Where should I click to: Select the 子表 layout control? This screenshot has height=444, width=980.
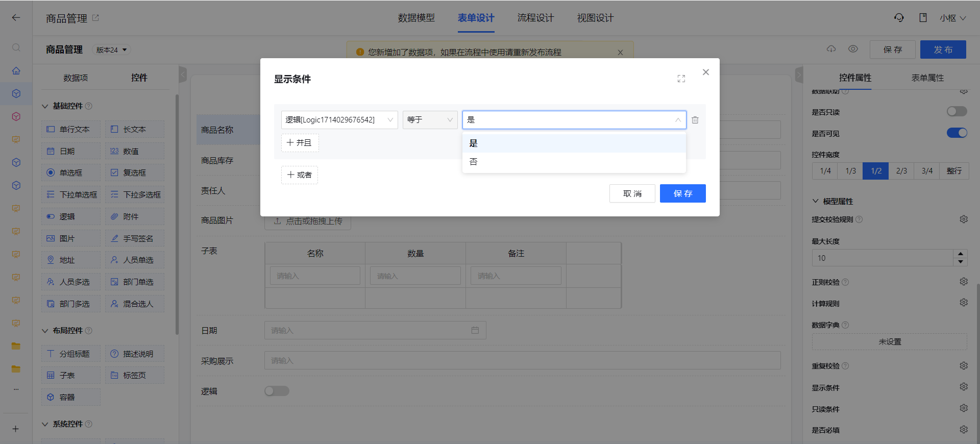coord(71,375)
